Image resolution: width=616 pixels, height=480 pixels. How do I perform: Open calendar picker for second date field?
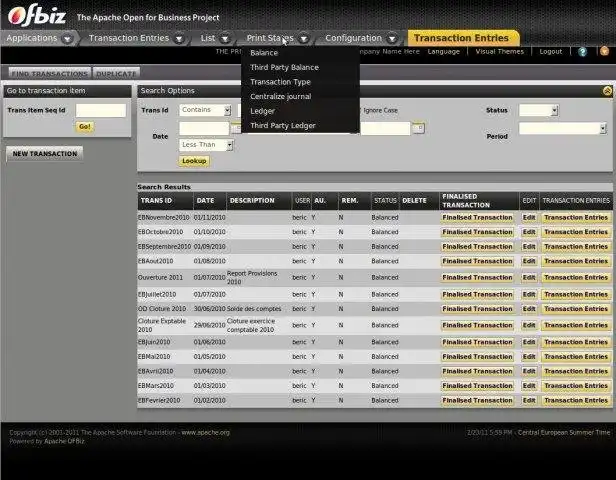[419, 128]
